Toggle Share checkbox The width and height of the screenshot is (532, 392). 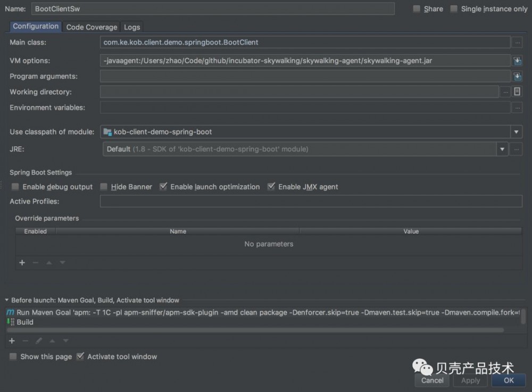pyautogui.click(x=417, y=9)
